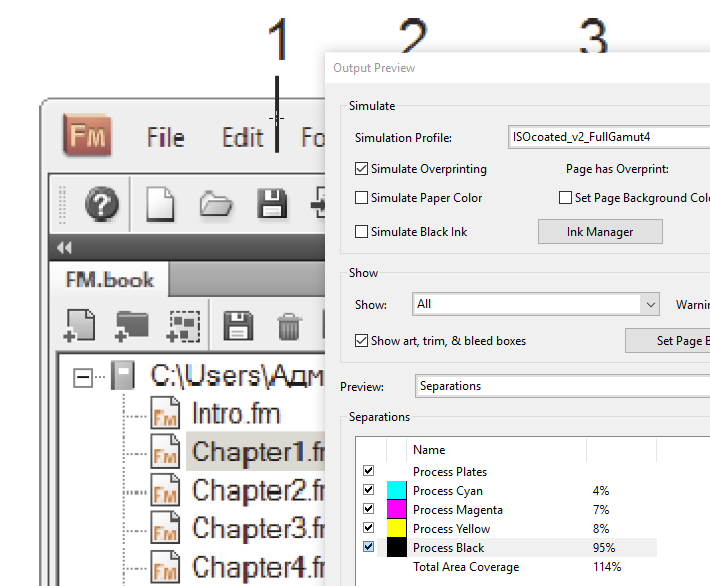
Task: Click the Output Preview title bar
Action: click(x=517, y=68)
